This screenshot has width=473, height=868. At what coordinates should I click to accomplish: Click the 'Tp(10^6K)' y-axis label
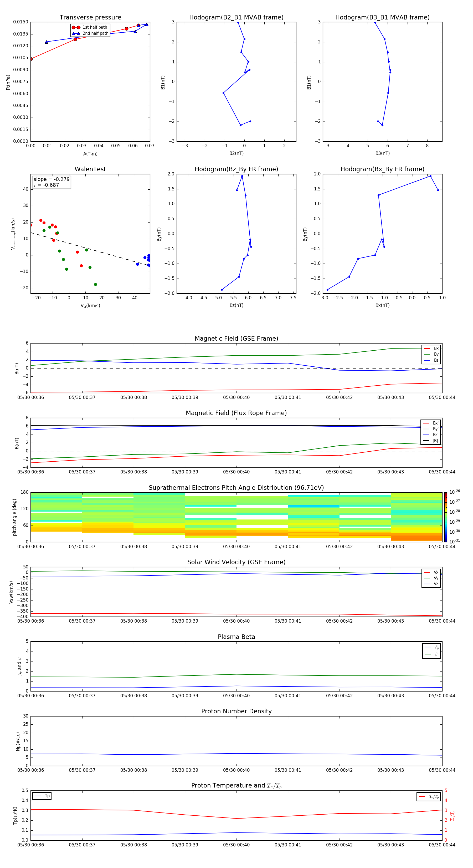coord(15,815)
